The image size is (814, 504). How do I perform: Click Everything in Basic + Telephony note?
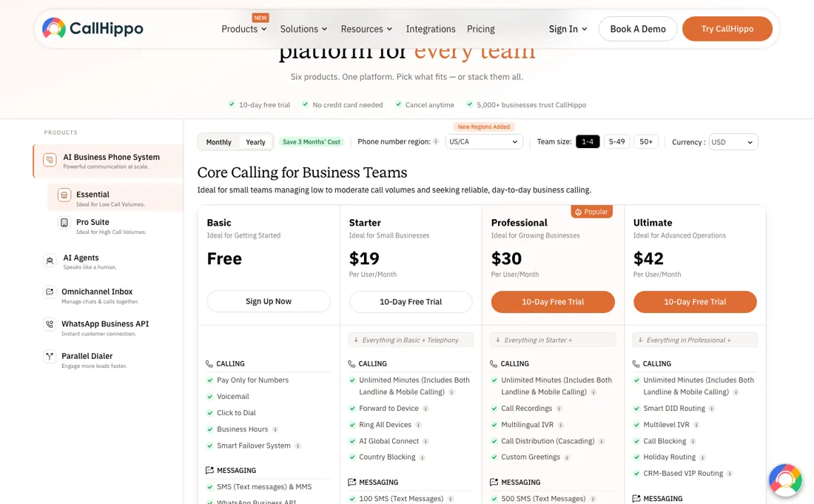[411, 340]
